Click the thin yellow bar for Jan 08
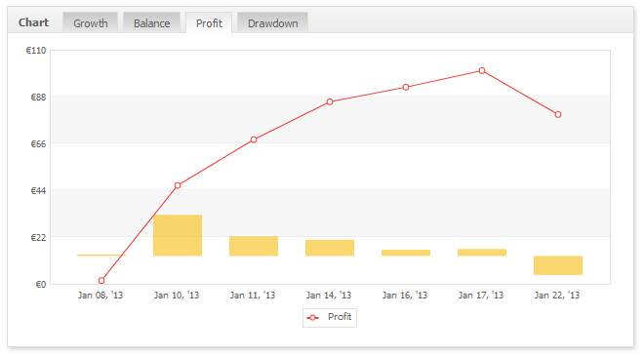Viewport: 644px width, 356px height. point(101,256)
